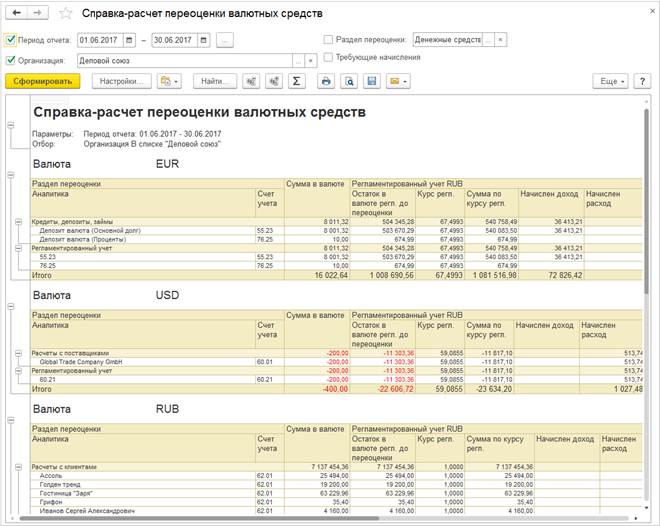Enable the Требующие начисления checkbox

[x=328, y=57]
